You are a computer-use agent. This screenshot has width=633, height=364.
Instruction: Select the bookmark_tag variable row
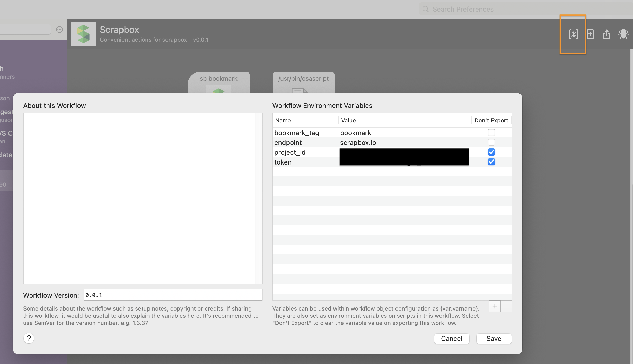tap(296, 133)
